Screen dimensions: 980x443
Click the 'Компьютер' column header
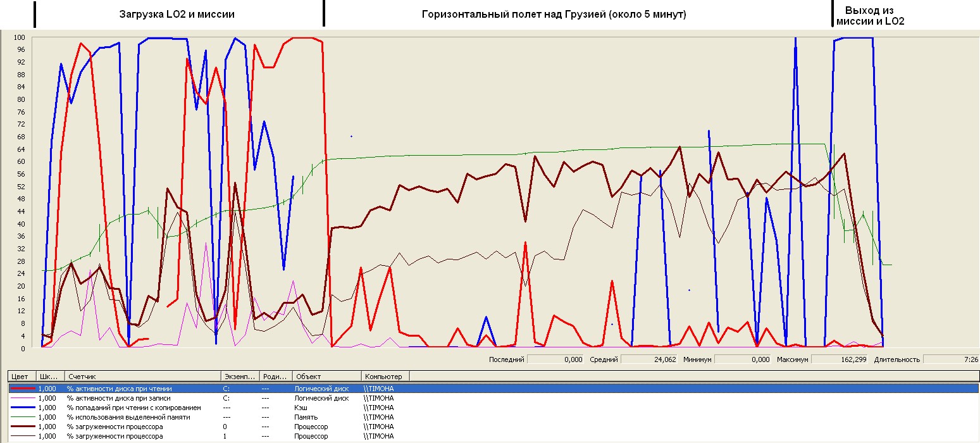[385, 377]
